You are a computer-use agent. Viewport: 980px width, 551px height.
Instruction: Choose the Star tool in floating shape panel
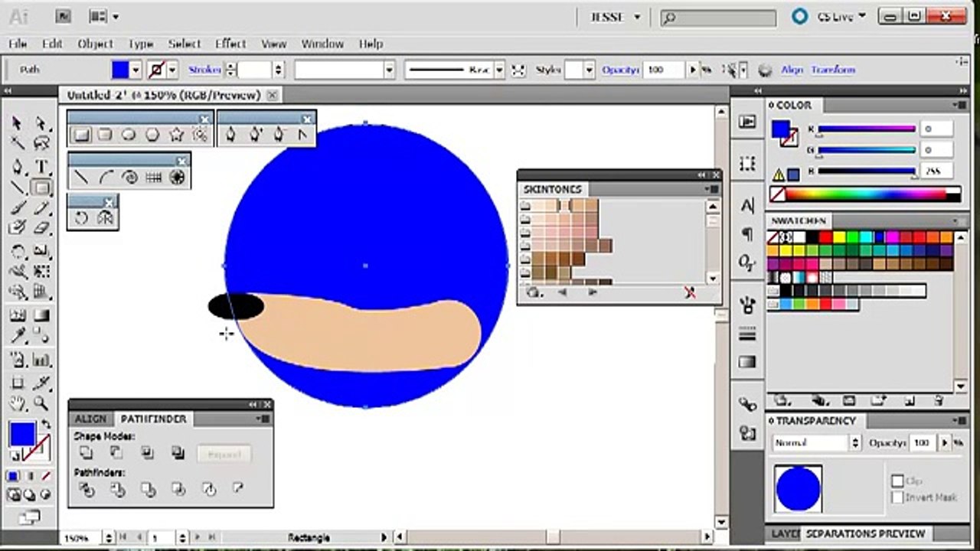[x=176, y=135]
